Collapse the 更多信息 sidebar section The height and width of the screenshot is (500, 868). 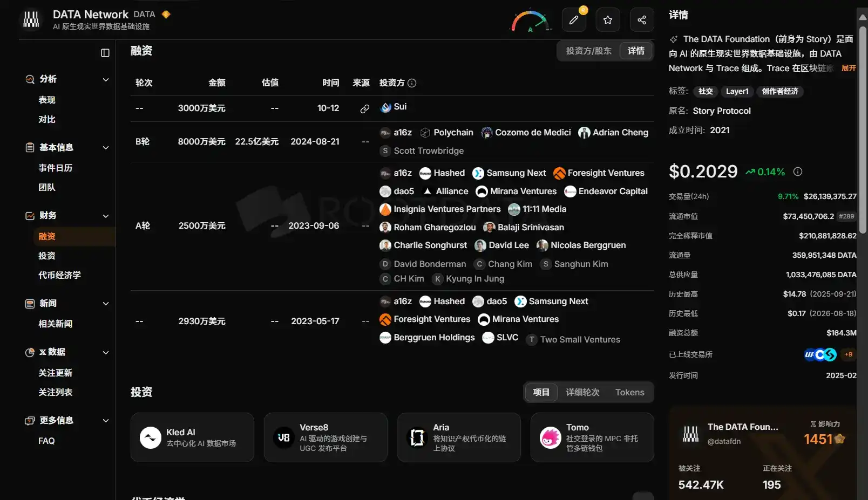point(106,421)
